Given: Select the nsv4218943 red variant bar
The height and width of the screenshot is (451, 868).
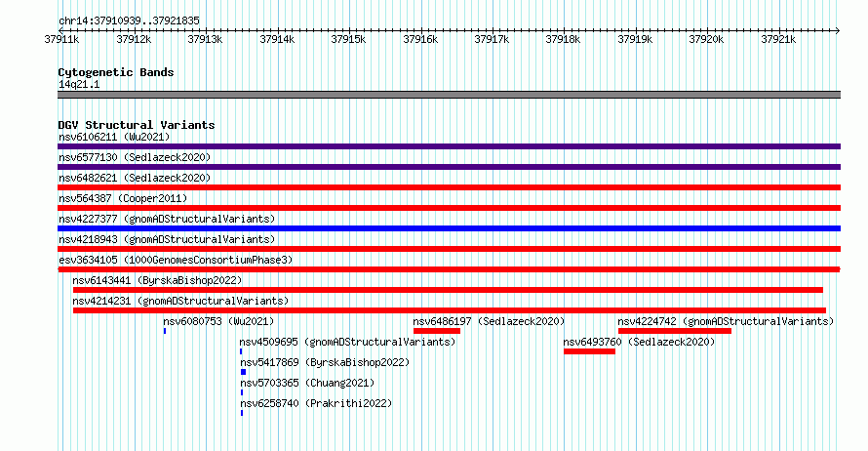Looking at the screenshot, I should pos(449,249).
